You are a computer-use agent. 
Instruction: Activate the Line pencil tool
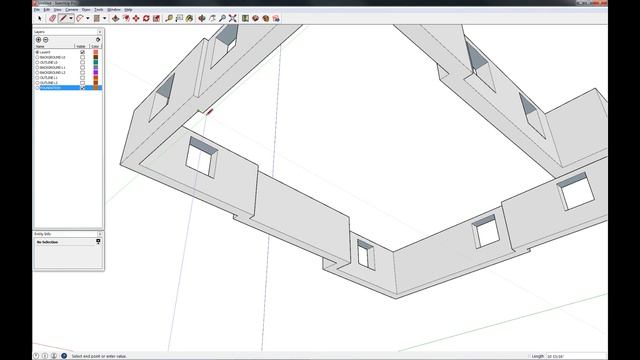63,18
